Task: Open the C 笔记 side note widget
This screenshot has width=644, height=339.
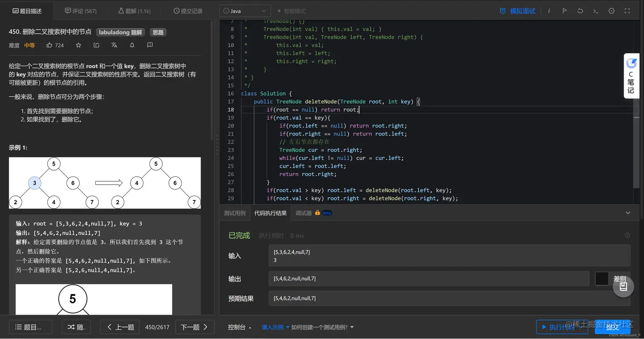Action: click(x=631, y=76)
